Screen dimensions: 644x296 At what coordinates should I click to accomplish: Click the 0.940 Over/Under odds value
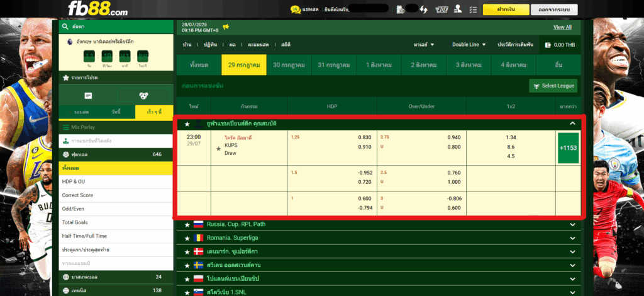click(454, 137)
